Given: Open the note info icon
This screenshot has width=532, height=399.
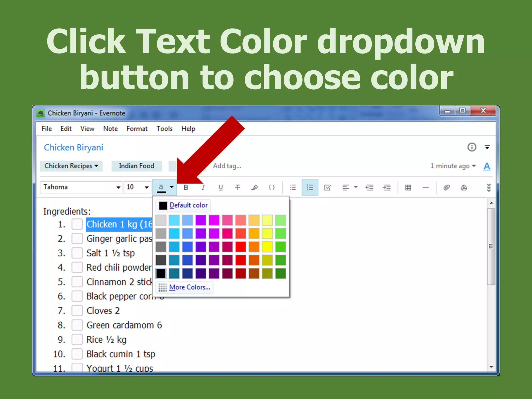Looking at the screenshot, I should (x=472, y=147).
